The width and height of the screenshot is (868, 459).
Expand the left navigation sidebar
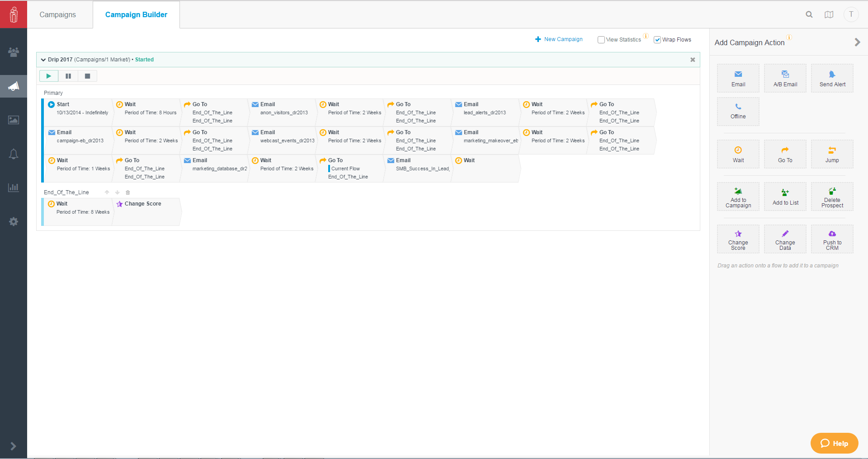pyautogui.click(x=14, y=446)
